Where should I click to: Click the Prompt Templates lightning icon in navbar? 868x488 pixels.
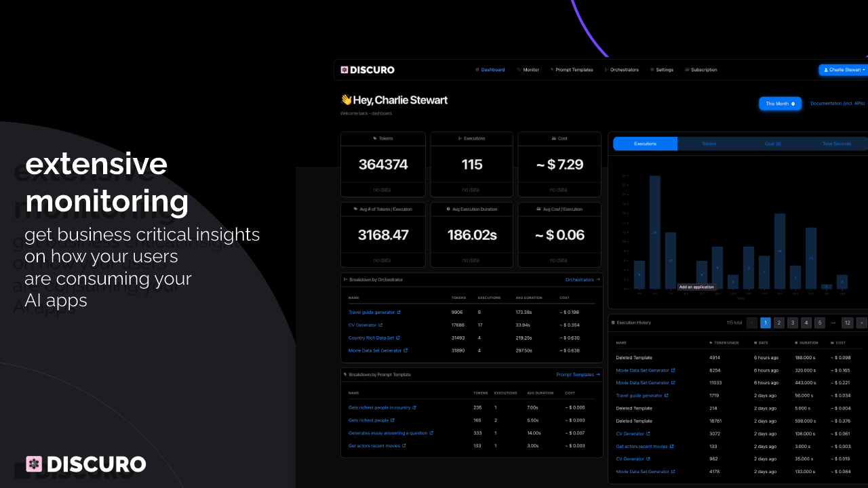pos(552,70)
